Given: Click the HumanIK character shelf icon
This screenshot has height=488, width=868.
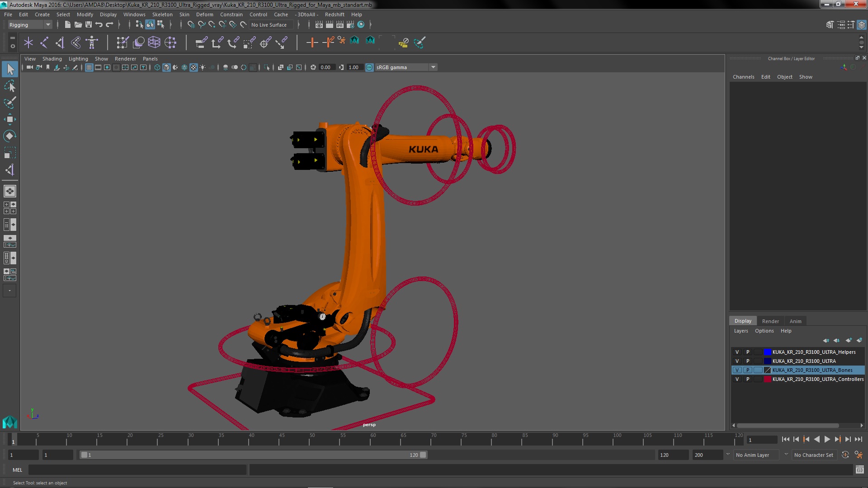Looking at the screenshot, I should click(92, 42).
